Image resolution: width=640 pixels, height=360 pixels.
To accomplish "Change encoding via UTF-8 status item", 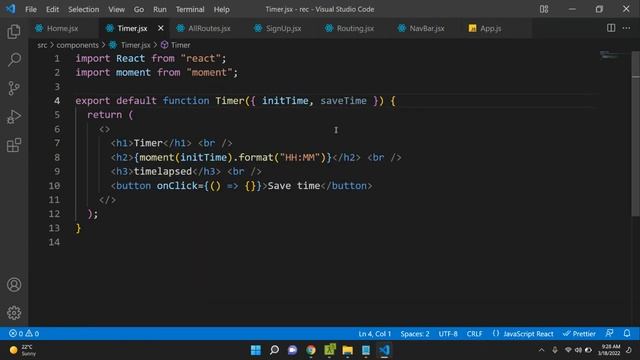I will 448,333.
